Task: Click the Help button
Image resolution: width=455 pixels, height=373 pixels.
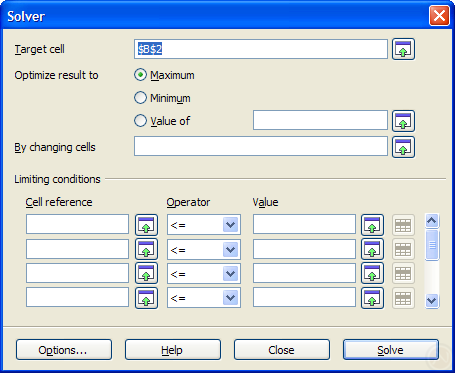Action: click(173, 350)
